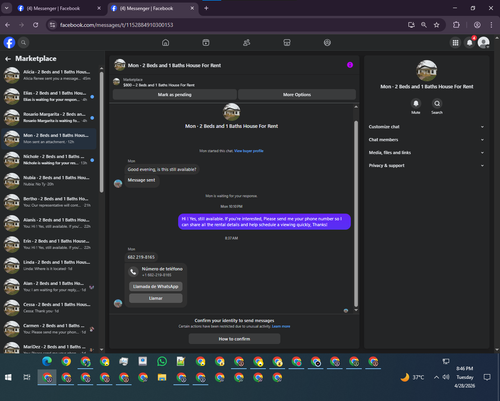
Task: Open Linda conversation in chat list
Action: pyautogui.click(x=49, y=265)
